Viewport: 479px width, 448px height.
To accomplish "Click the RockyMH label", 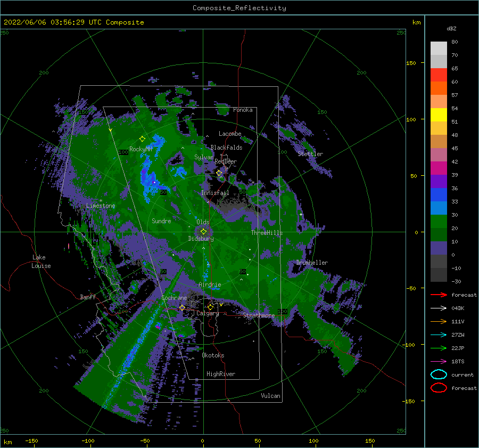I will (141, 149).
